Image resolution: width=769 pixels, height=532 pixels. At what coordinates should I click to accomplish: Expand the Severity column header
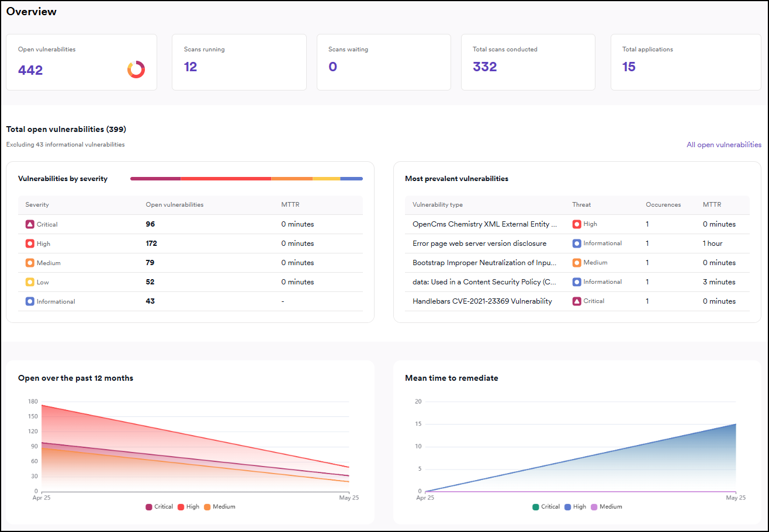point(37,204)
